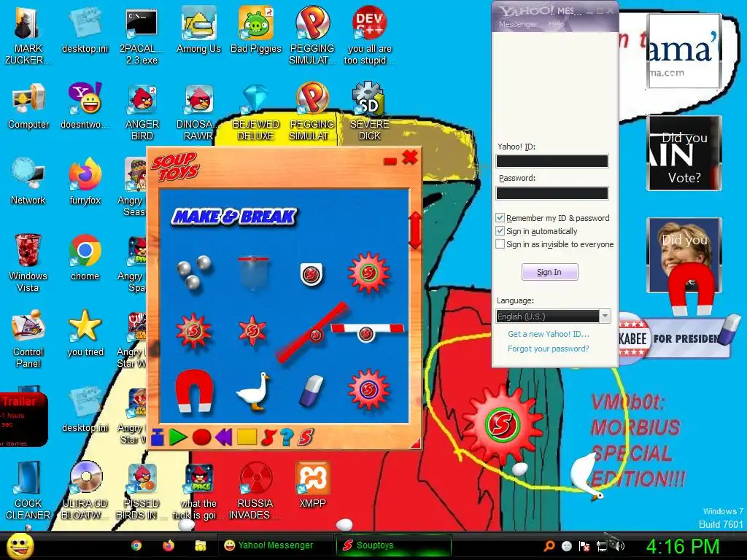
Task: Select the 2PACAL 2.3.exe desktop icon
Action: (x=142, y=36)
